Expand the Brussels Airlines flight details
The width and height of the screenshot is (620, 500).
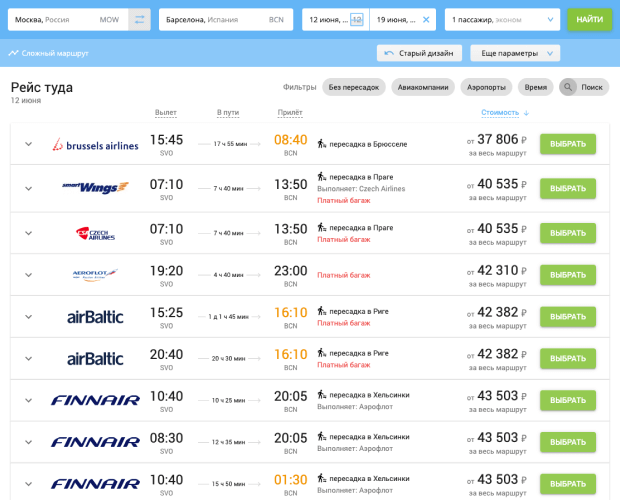point(28,145)
